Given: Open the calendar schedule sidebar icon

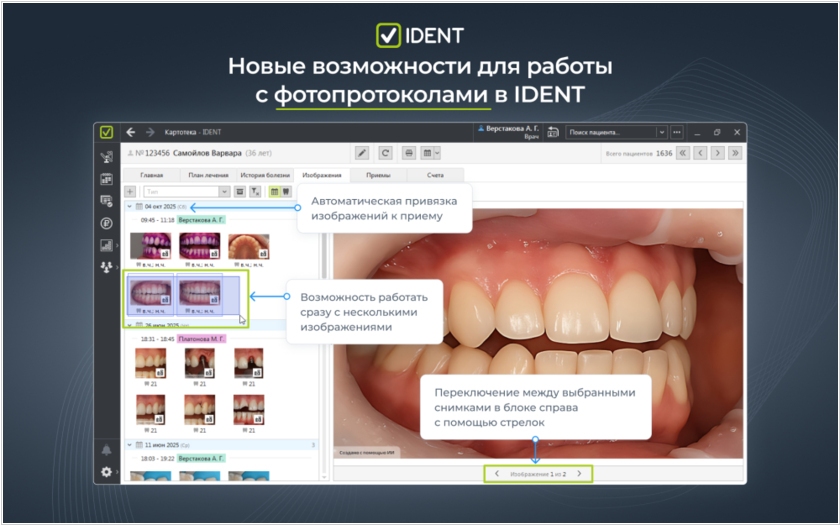Looking at the screenshot, I should click(106, 179).
